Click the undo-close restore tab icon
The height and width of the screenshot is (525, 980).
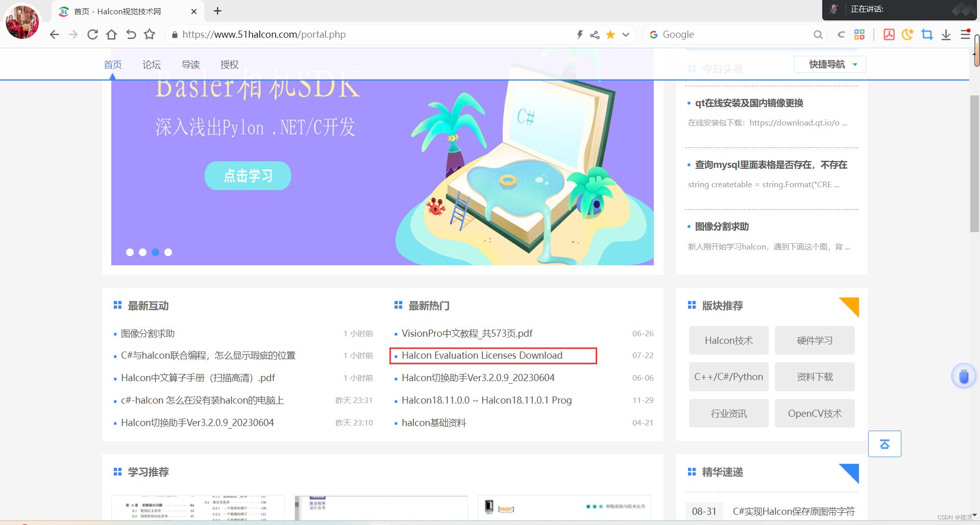click(x=131, y=35)
